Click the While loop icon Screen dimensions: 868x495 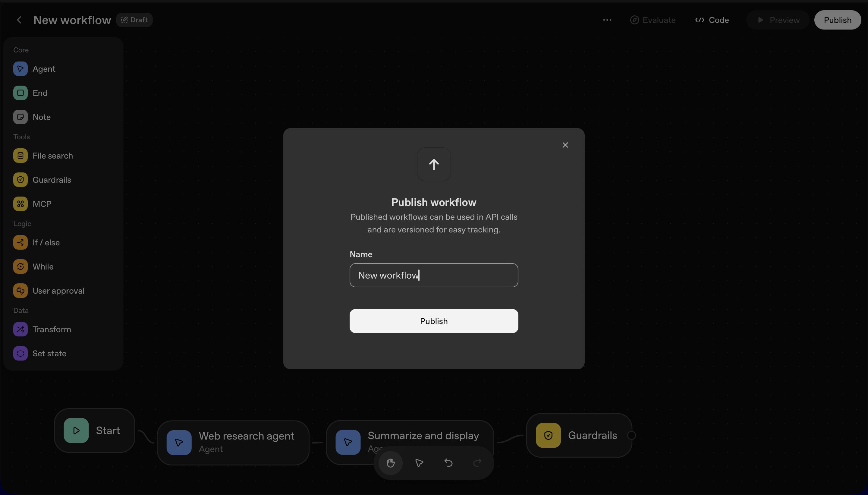[x=20, y=266]
